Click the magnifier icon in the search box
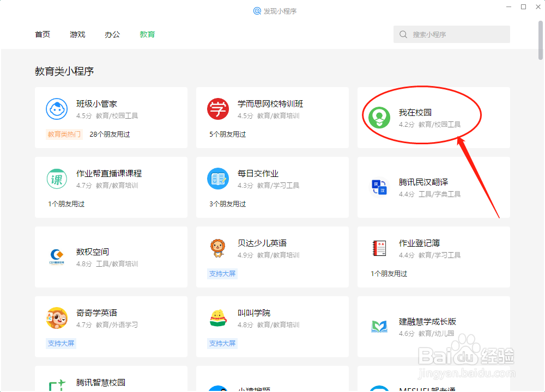545x392 pixels. click(403, 34)
